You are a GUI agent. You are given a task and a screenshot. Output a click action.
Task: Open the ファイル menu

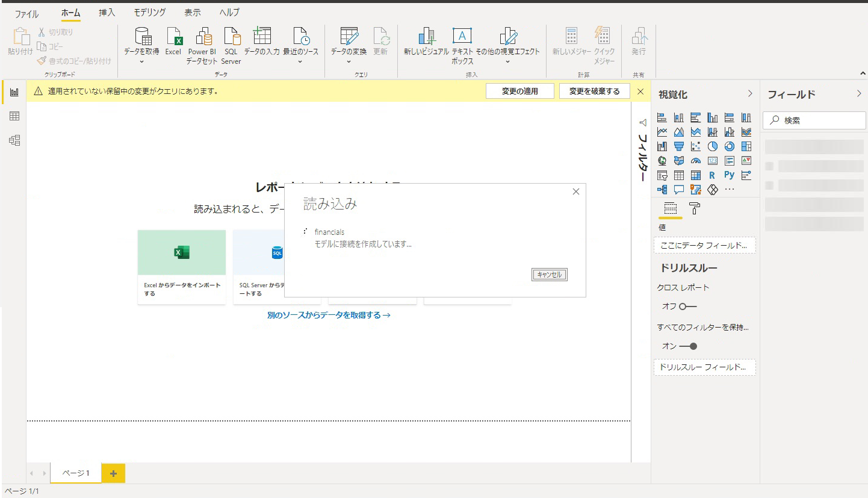pos(26,13)
